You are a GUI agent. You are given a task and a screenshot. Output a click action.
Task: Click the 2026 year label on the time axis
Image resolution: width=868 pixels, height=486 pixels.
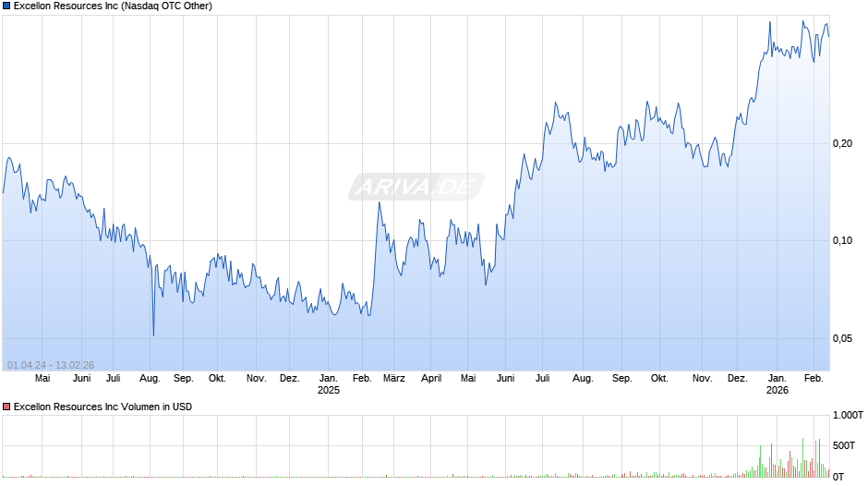tap(778, 390)
